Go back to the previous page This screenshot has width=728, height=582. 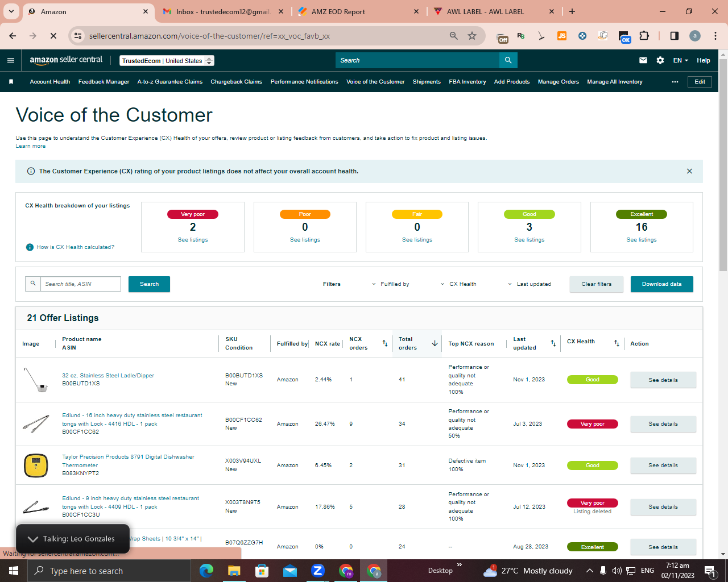point(13,36)
